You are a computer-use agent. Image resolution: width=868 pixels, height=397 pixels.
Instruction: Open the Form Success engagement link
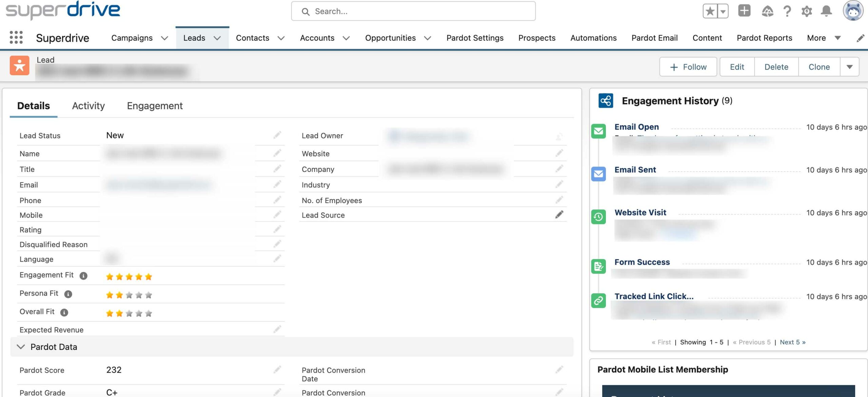tap(642, 262)
